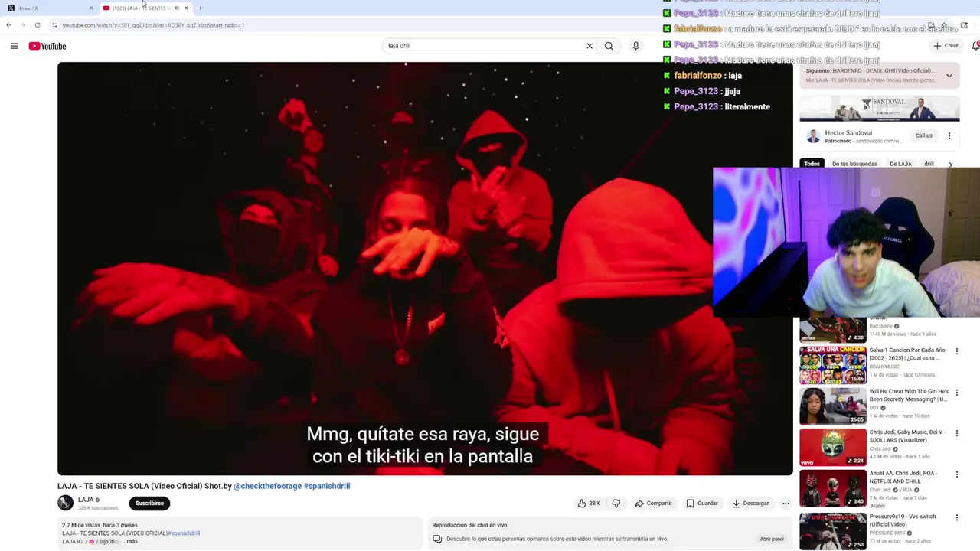Open the Hector Sandoval advertiser avatar
The width and height of the screenshot is (980, 551).
click(813, 136)
